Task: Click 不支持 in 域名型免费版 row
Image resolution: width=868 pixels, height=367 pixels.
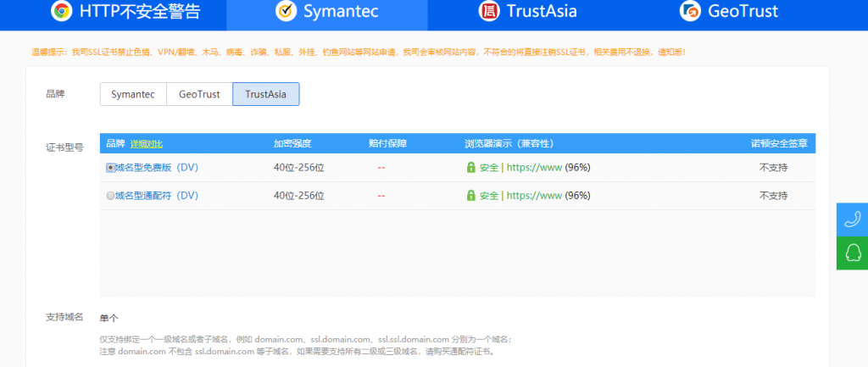Action: [x=773, y=167]
